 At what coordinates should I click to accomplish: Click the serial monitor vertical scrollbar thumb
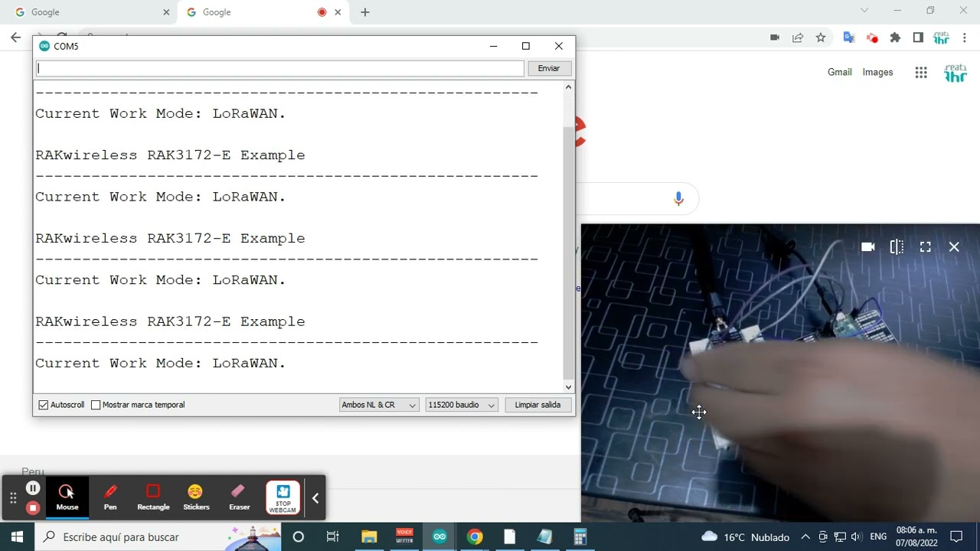[x=568, y=253]
